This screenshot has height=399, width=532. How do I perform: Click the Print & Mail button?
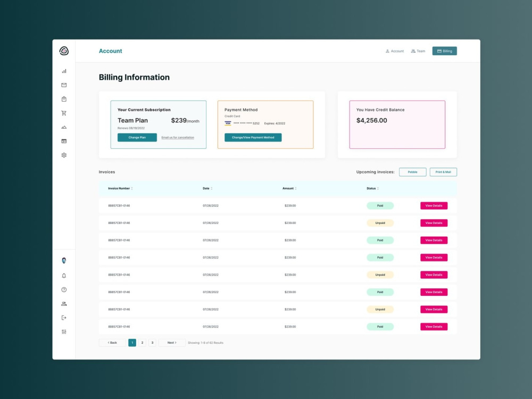click(443, 172)
